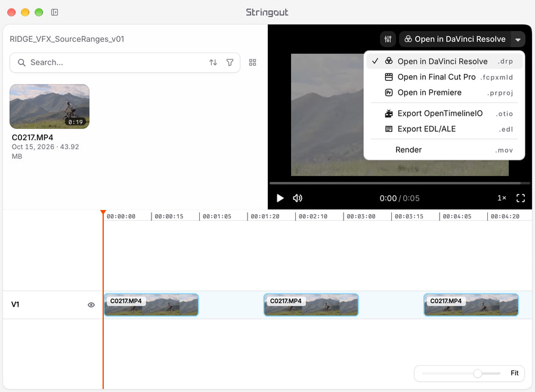
Task: Click the 00:02:10 ruler mark
Action: click(313, 217)
